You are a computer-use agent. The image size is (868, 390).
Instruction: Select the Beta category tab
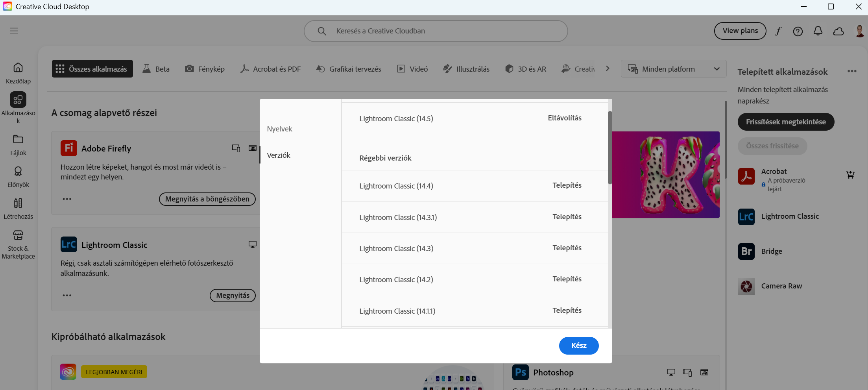[x=156, y=69]
